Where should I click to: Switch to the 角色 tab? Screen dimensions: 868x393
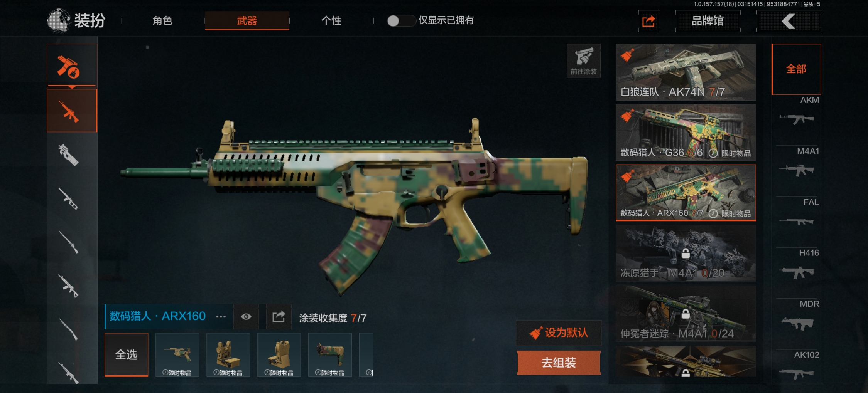pyautogui.click(x=162, y=21)
